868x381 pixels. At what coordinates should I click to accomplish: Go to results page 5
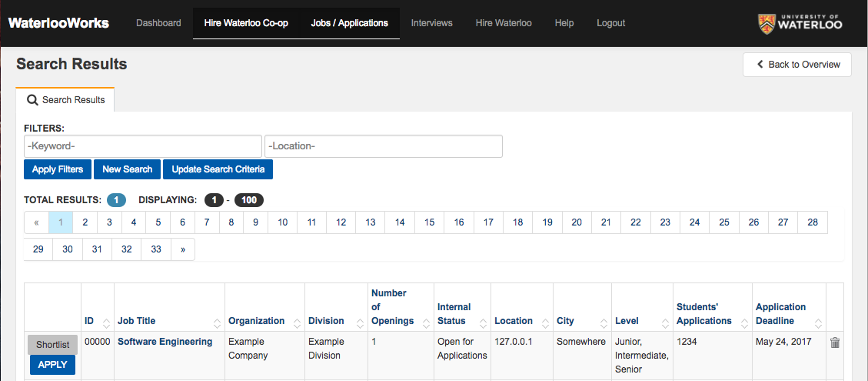158,222
